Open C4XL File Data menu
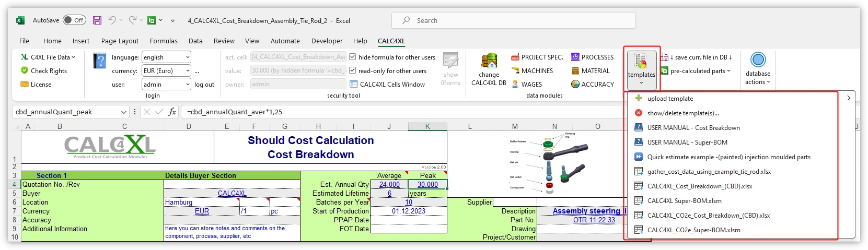 pyautogui.click(x=48, y=57)
